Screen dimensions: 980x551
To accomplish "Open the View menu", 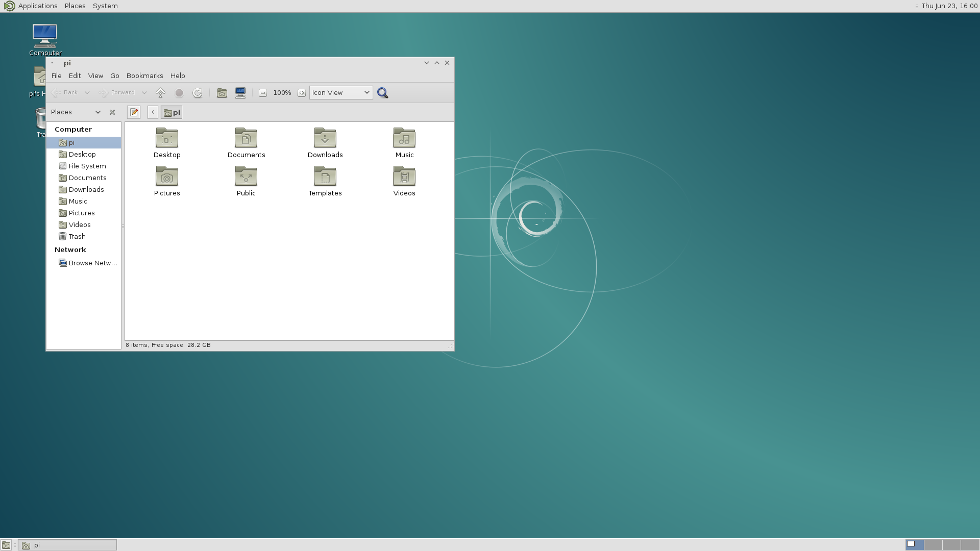I will 95,76.
